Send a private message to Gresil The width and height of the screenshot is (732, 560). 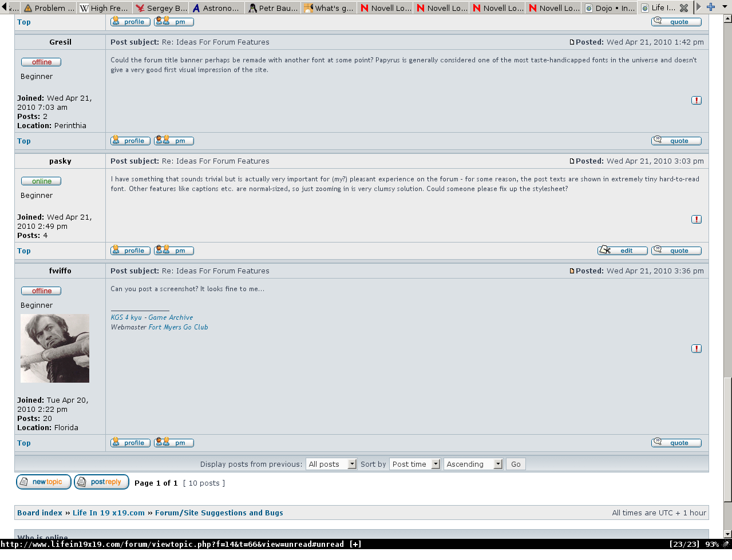click(x=173, y=140)
